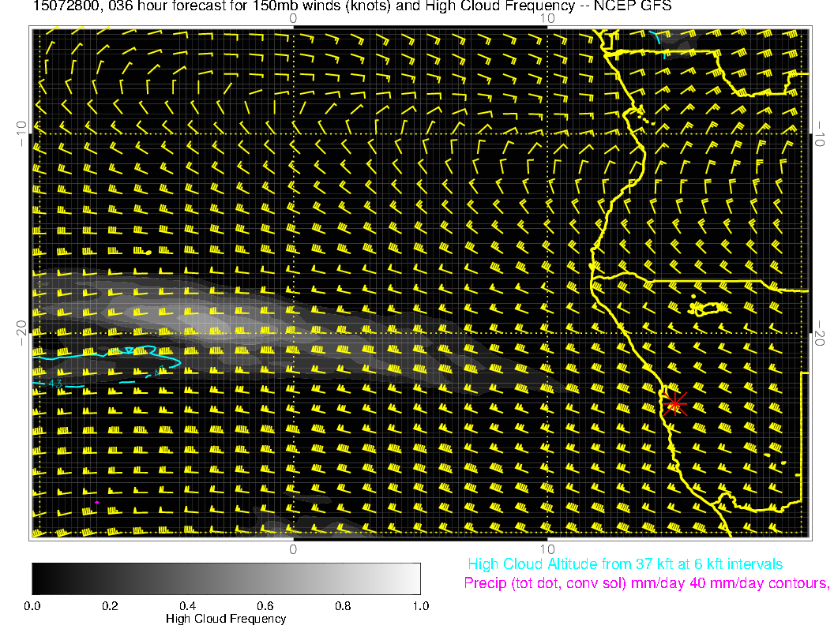Click the red asterisk marker on the coastline
This screenshot has width=834, height=644.
coord(674,403)
